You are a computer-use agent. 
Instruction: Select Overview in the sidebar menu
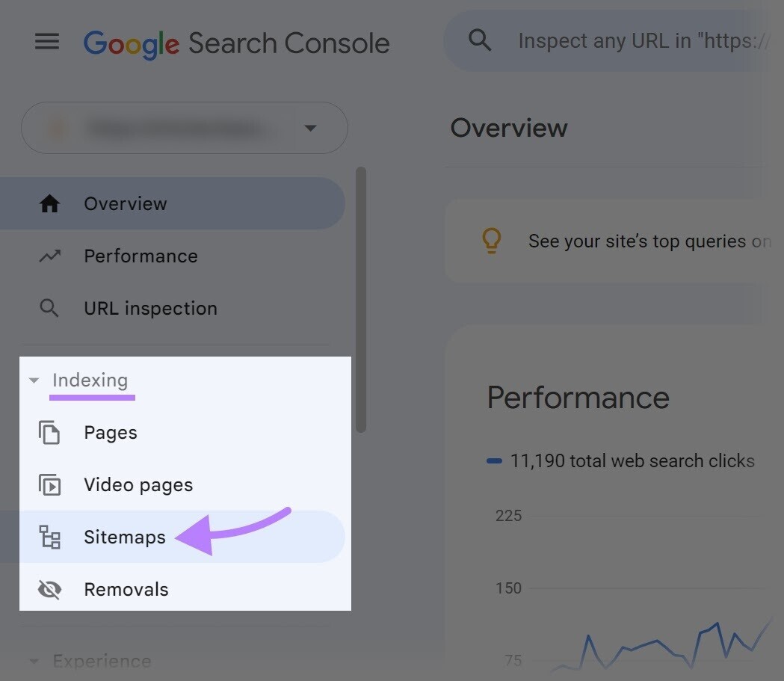click(x=125, y=203)
